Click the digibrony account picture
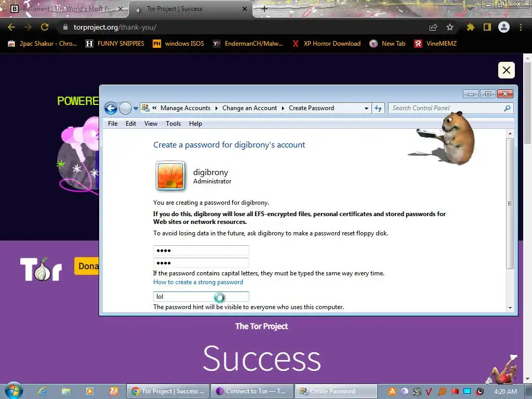This screenshot has height=399, width=532. pyautogui.click(x=170, y=176)
